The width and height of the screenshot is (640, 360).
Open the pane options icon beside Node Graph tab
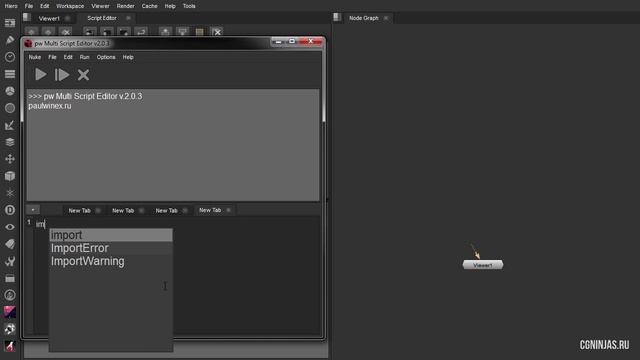[337, 18]
